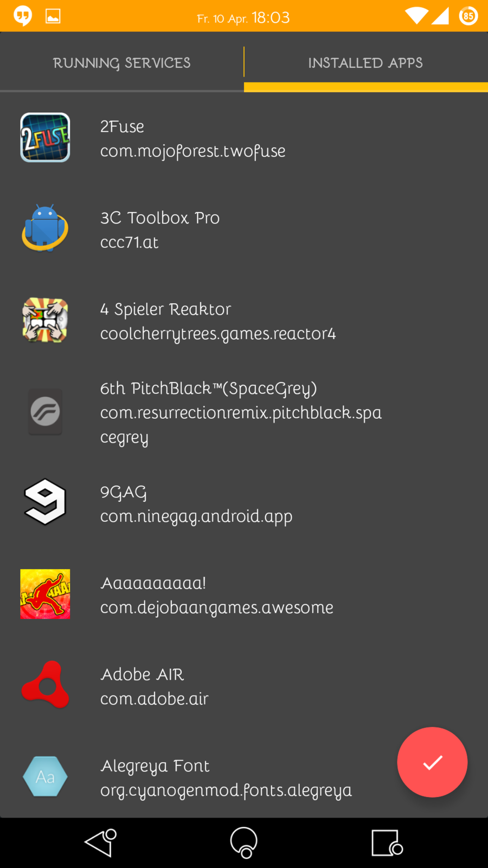Tap the 3C Toolbox Pro icon
The image size is (488, 868).
coord(45,228)
